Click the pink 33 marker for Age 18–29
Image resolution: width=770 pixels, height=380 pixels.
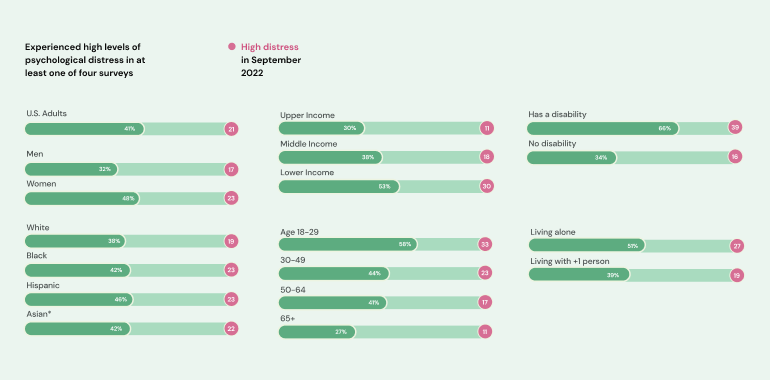tap(485, 244)
